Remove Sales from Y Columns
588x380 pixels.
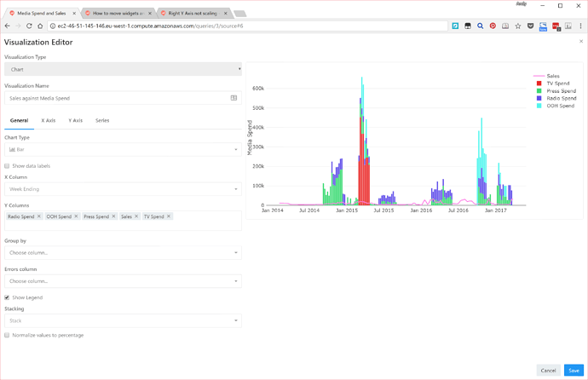click(136, 216)
